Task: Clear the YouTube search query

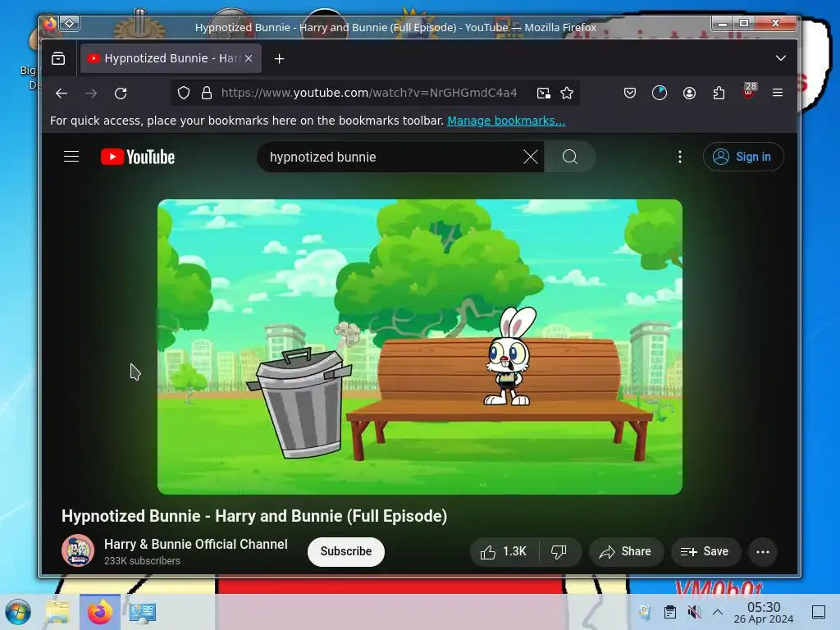Action: pos(531,157)
